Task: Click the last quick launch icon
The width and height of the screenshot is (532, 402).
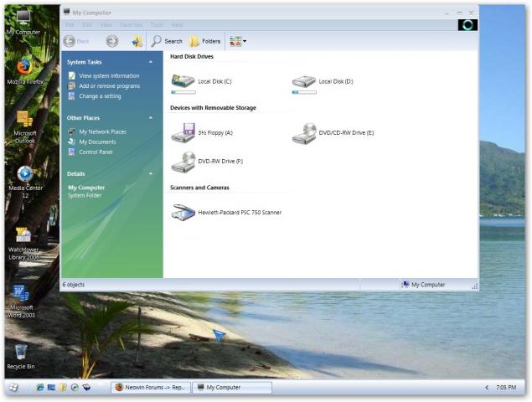Action: [86, 388]
